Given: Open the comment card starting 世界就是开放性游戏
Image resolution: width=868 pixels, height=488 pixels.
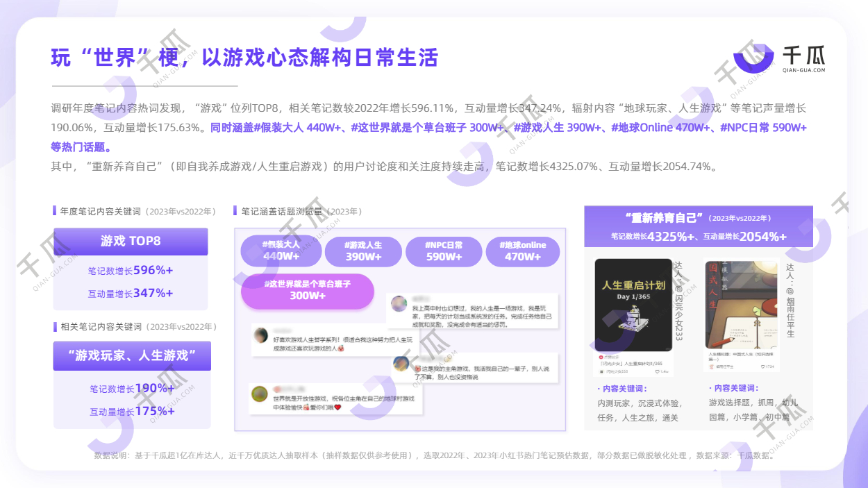Looking at the screenshot, I should [335, 399].
